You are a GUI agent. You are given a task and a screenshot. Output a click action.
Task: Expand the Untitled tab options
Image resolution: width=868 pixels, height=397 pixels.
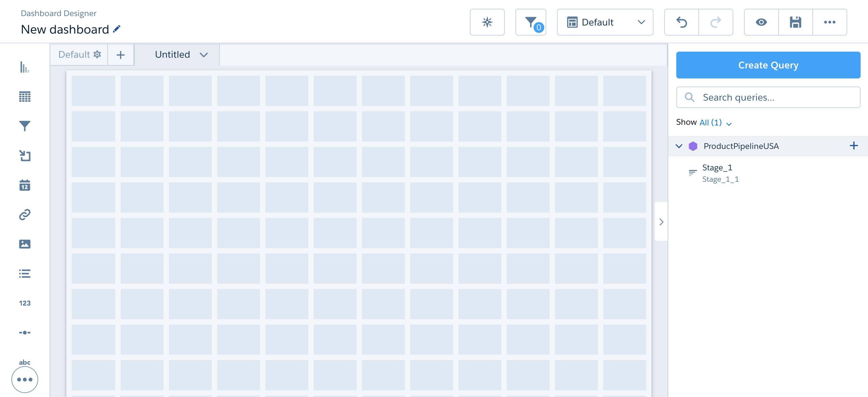(204, 54)
